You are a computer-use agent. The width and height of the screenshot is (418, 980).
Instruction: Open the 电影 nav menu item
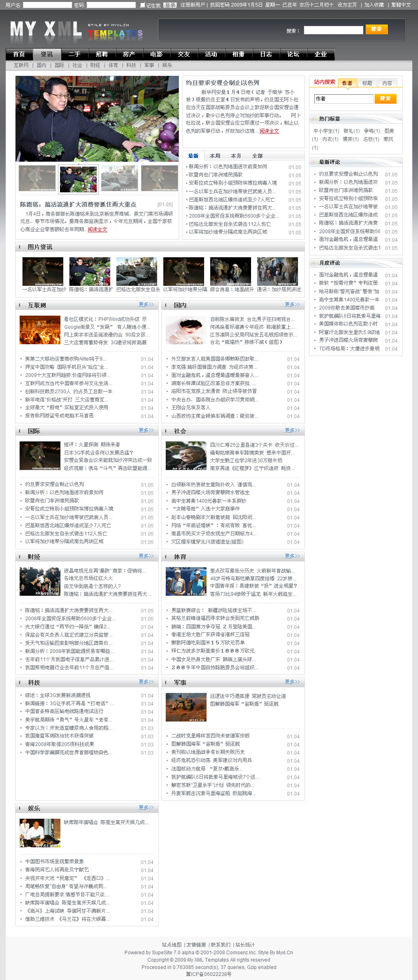tap(156, 54)
